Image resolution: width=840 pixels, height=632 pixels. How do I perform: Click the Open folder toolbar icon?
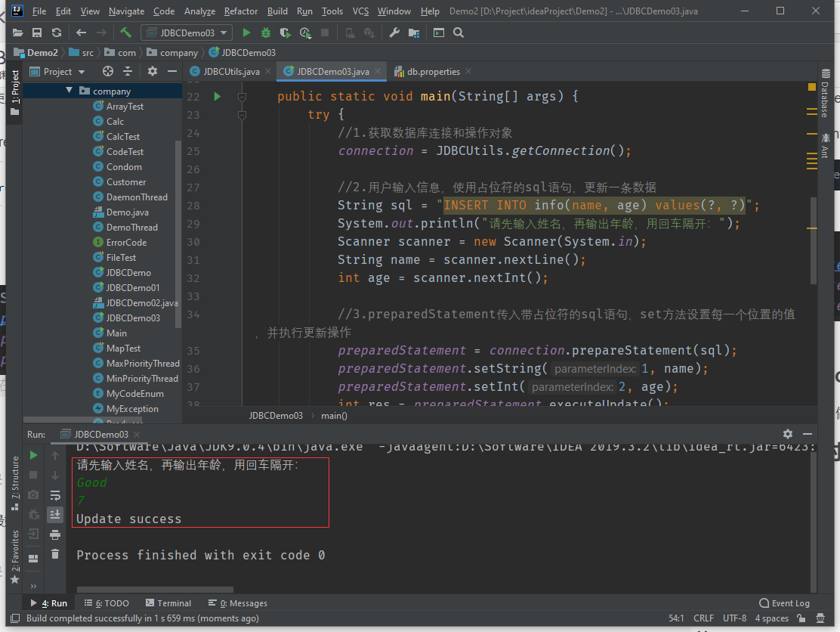(17, 33)
